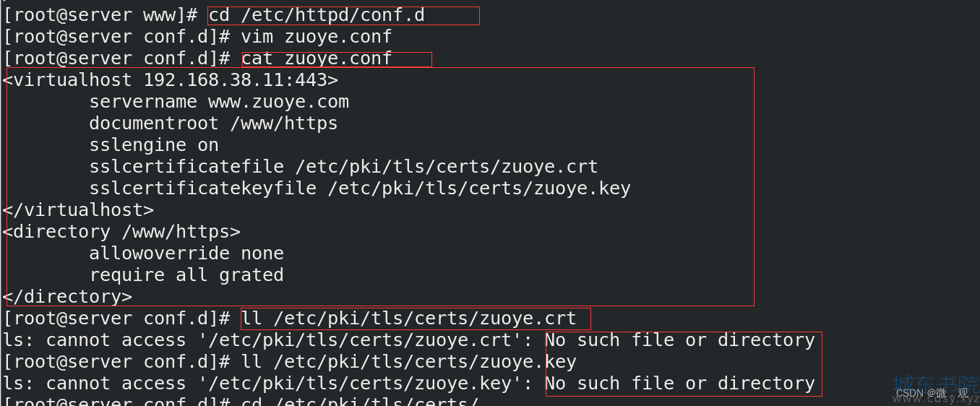Click the virtualhost 192.168.38.11:443 opening tag

[x=171, y=80]
